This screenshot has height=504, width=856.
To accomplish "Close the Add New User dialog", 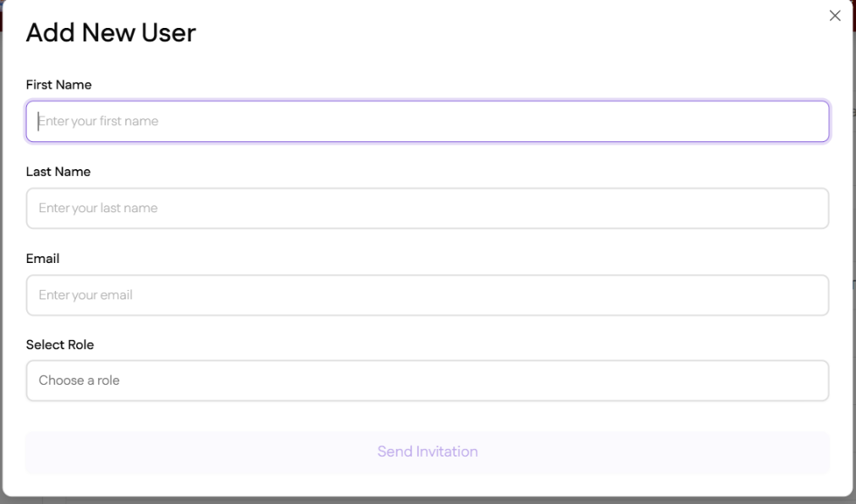I will click(835, 16).
